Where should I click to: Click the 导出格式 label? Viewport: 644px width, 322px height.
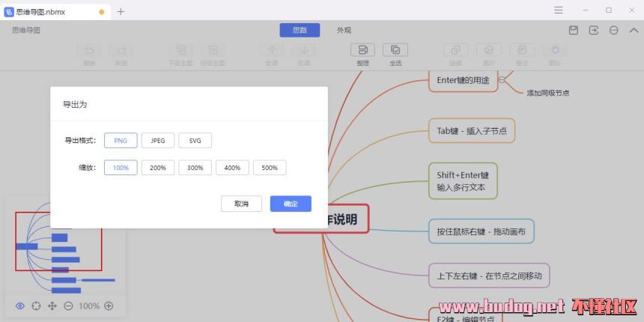(x=80, y=141)
